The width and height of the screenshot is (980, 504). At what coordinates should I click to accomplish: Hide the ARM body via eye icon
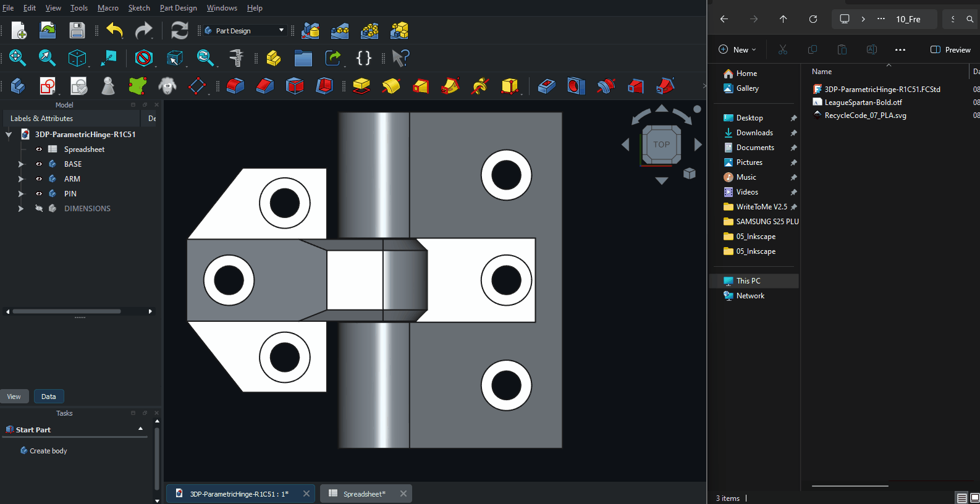39,179
